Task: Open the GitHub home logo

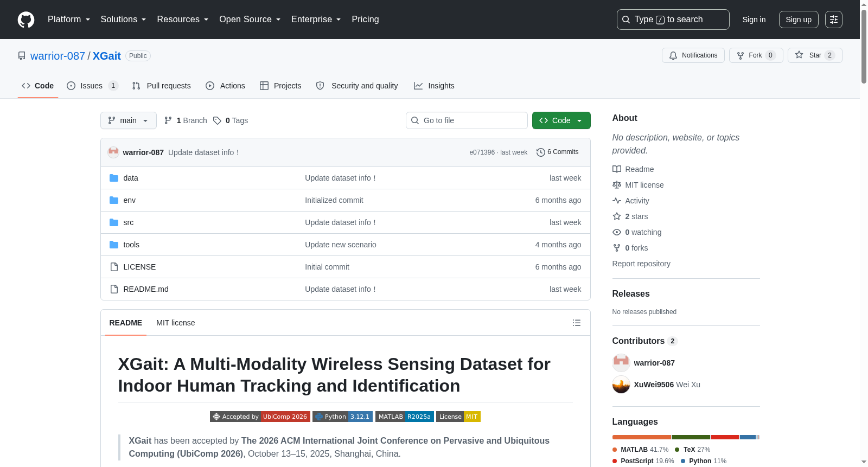Action: point(26,20)
